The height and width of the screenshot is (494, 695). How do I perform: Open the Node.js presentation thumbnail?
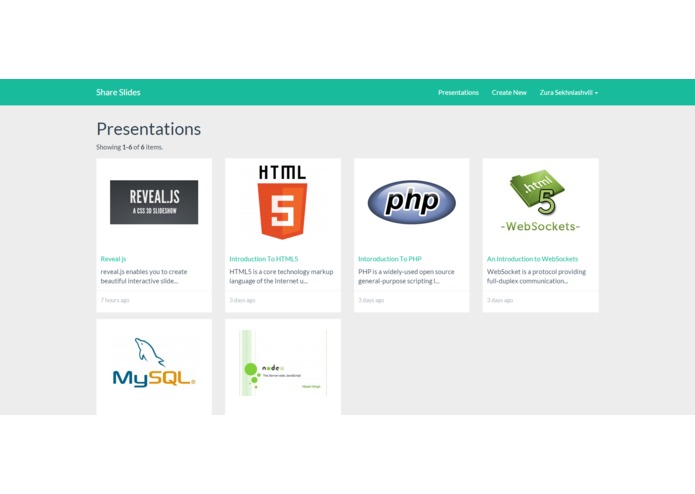point(283,363)
